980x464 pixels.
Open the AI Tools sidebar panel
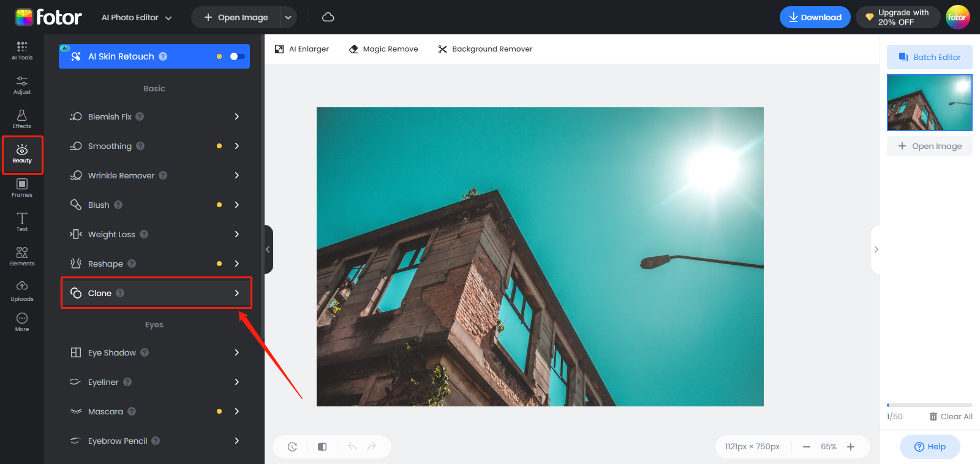22,50
